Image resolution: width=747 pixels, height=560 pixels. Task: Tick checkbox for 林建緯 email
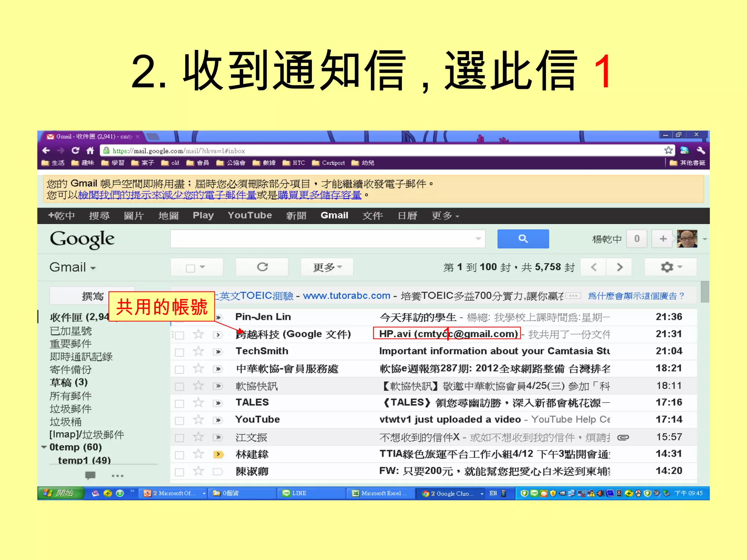(179, 455)
